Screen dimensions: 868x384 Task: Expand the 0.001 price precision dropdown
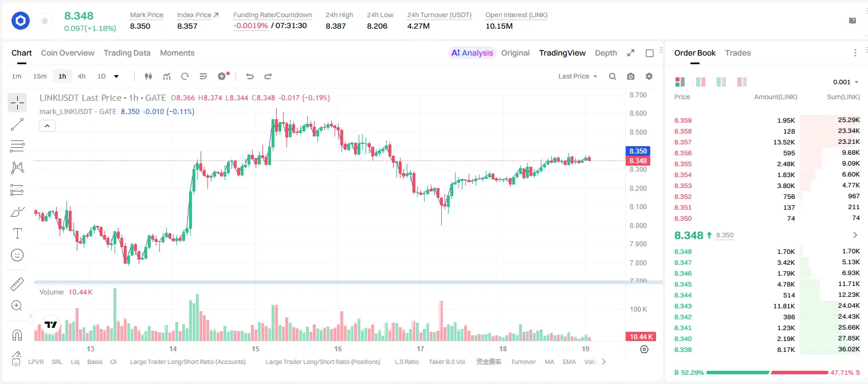(846, 82)
